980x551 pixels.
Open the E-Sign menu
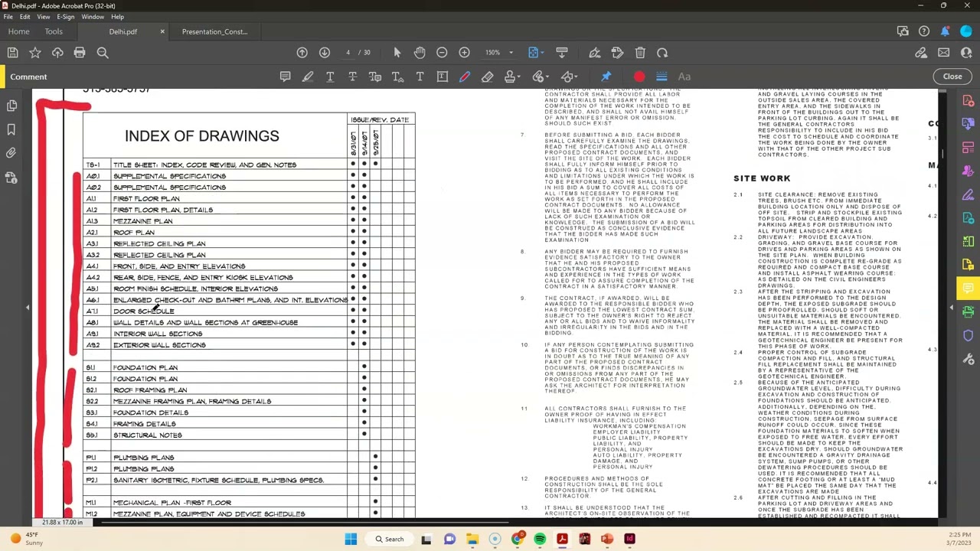click(x=66, y=17)
